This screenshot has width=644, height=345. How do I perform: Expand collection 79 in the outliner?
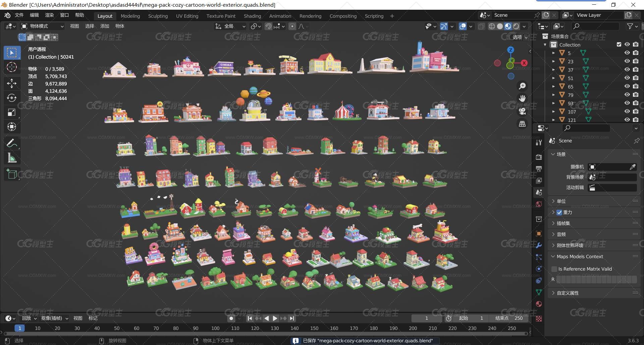553,95
